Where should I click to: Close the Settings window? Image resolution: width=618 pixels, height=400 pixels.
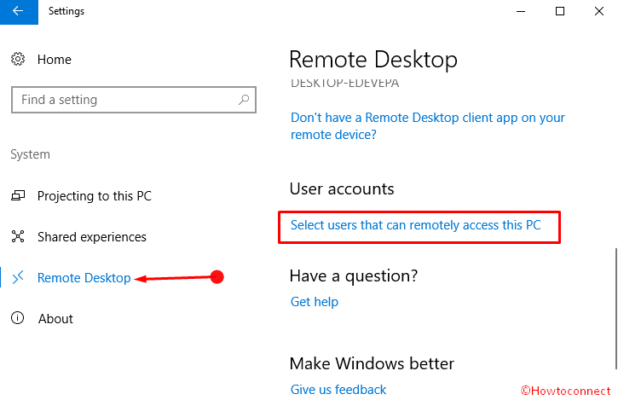point(599,11)
